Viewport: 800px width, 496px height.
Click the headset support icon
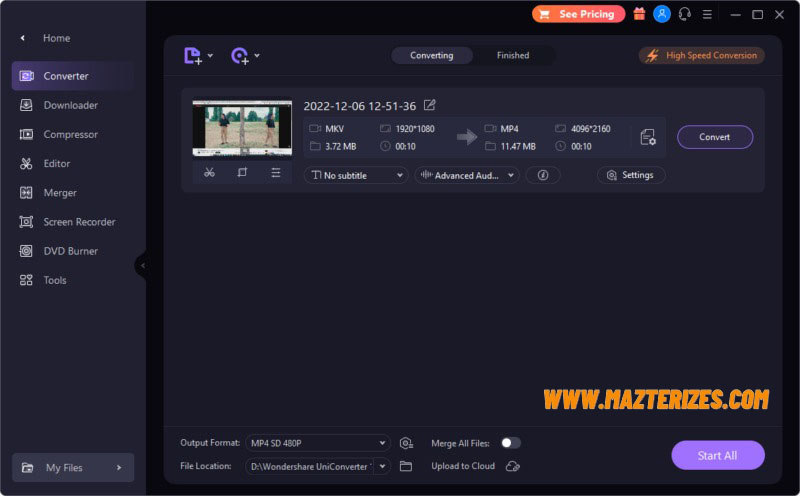click(x=685, y=14)
